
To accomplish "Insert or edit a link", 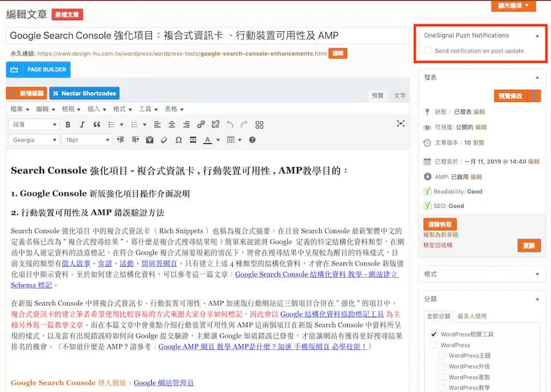I will (201, 125).
